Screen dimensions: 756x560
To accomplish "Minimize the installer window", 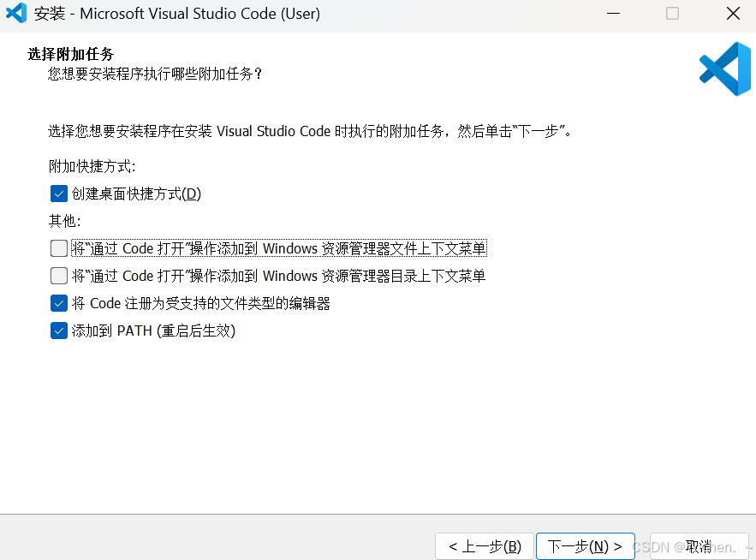I will click(x=613, y=14).
